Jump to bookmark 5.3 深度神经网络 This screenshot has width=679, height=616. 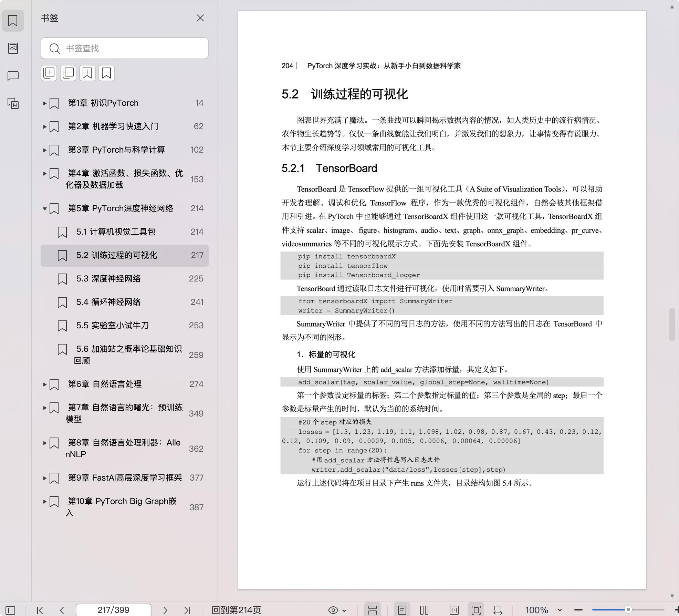pyautogui.click(x=125, y=279)
